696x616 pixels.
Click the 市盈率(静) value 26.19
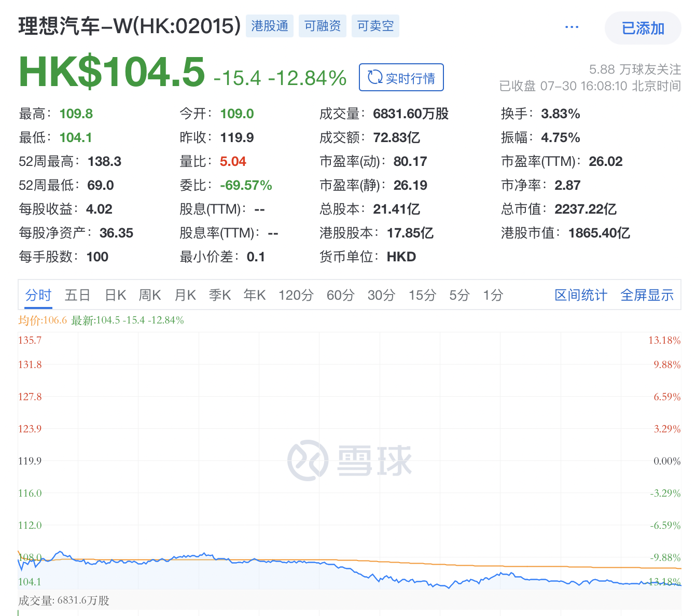[410, 185]
